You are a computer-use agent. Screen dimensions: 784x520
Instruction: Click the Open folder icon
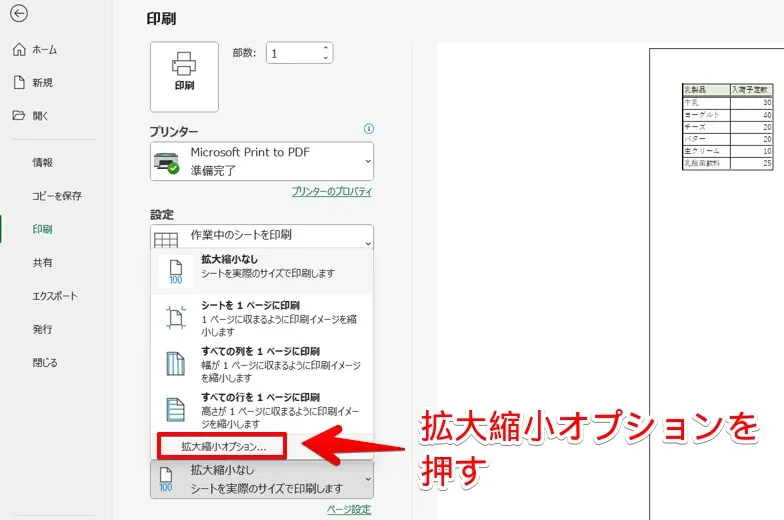pos(18,116)
